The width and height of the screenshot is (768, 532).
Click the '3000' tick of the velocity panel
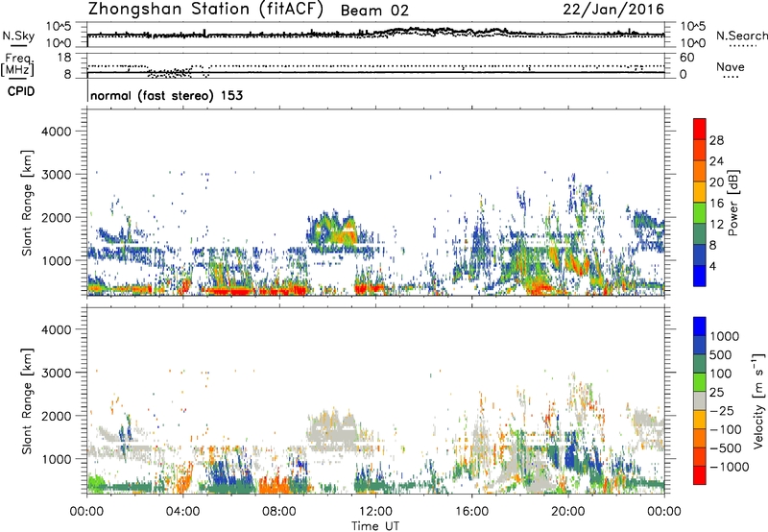click(57, 374)
